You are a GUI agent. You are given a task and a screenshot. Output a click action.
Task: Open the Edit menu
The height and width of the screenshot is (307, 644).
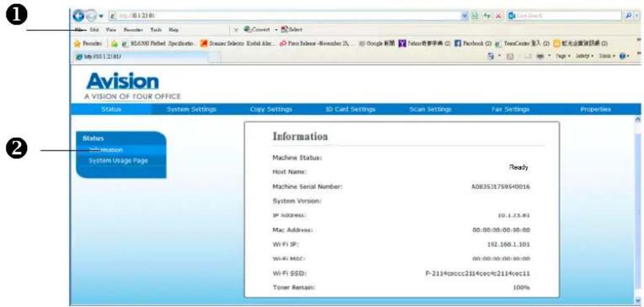click(94, 30)
